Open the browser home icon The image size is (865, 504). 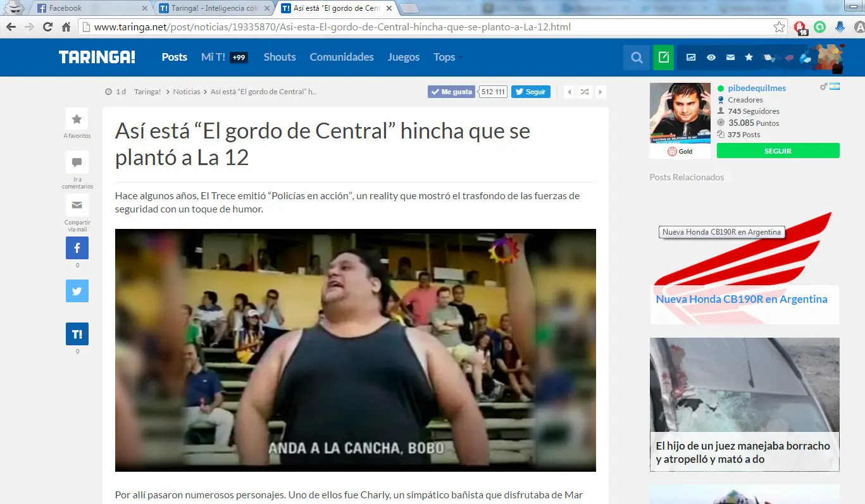[66, 27]
